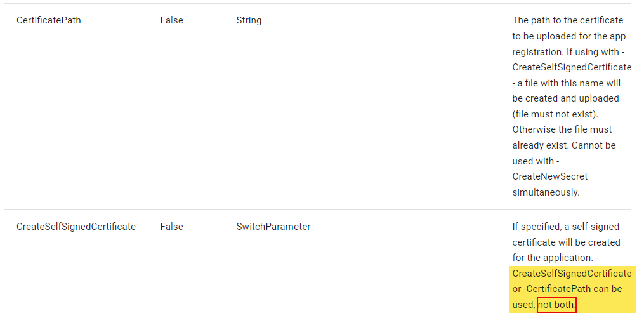Click the word 'simultaneously.' in the description
The image size is (644, 325).
coord(546,192)
